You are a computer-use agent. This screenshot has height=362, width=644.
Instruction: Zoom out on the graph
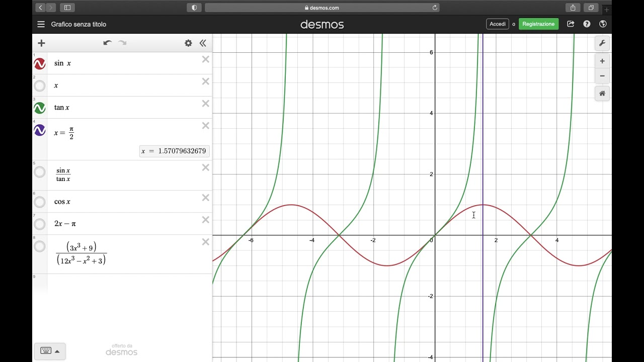(x=602, y=76)
